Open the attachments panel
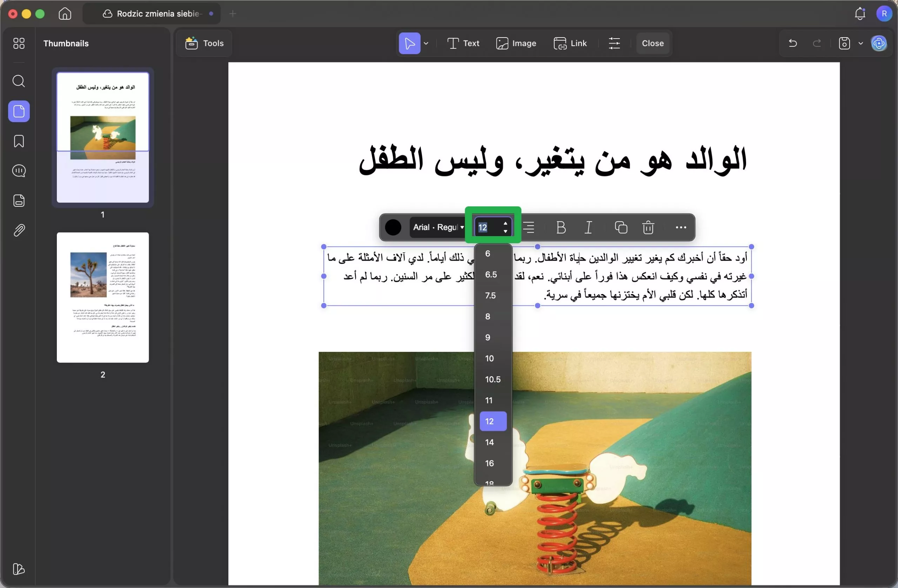This screenshot has width=898, height=588. (x=19, y=230)
